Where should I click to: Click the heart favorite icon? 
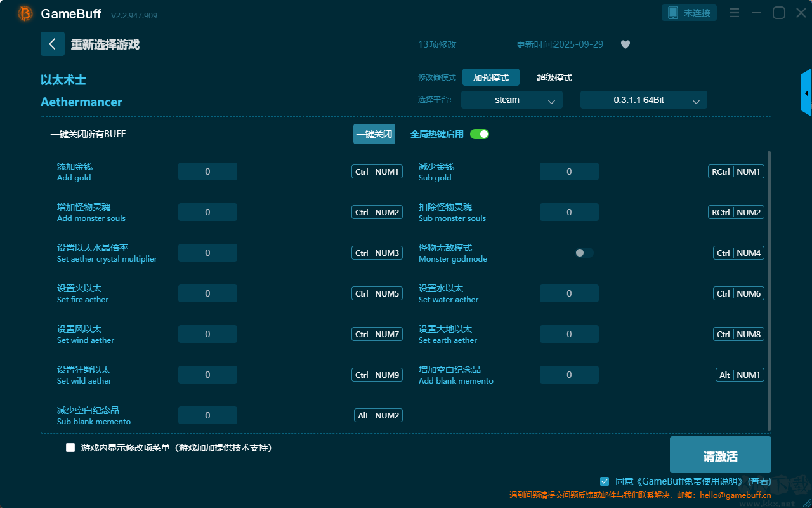[x=625, y=44]
